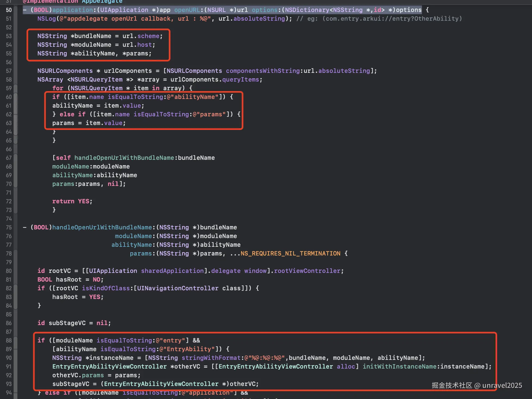
Task: Click line number 88 in the gutter
Action: [9, 341]
